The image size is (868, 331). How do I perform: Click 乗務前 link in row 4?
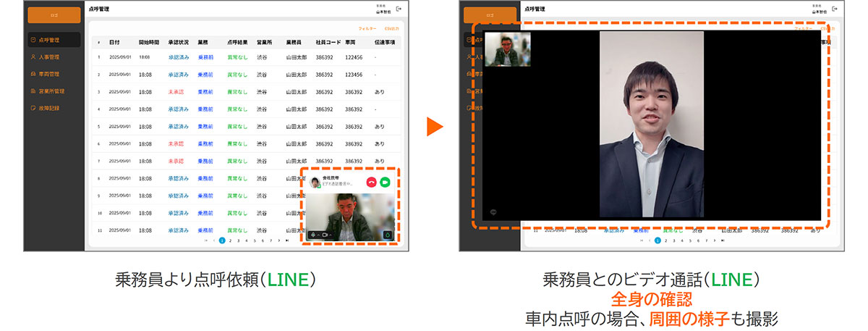[205, 109]
